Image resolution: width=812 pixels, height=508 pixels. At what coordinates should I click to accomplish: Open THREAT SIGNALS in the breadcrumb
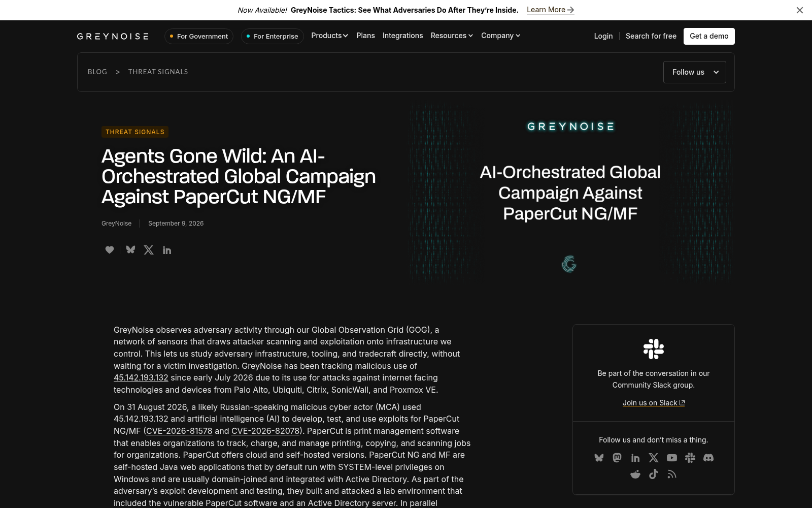click(x=158, y=72)
